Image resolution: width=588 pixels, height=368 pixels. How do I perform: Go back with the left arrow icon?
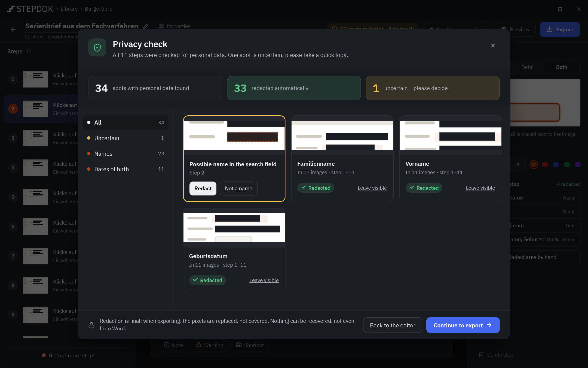(13, 29)
